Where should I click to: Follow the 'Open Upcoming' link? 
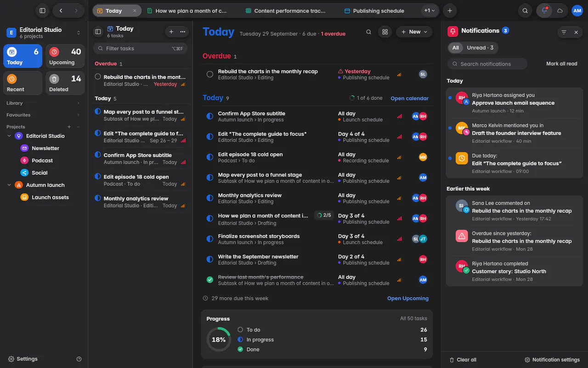408,299
